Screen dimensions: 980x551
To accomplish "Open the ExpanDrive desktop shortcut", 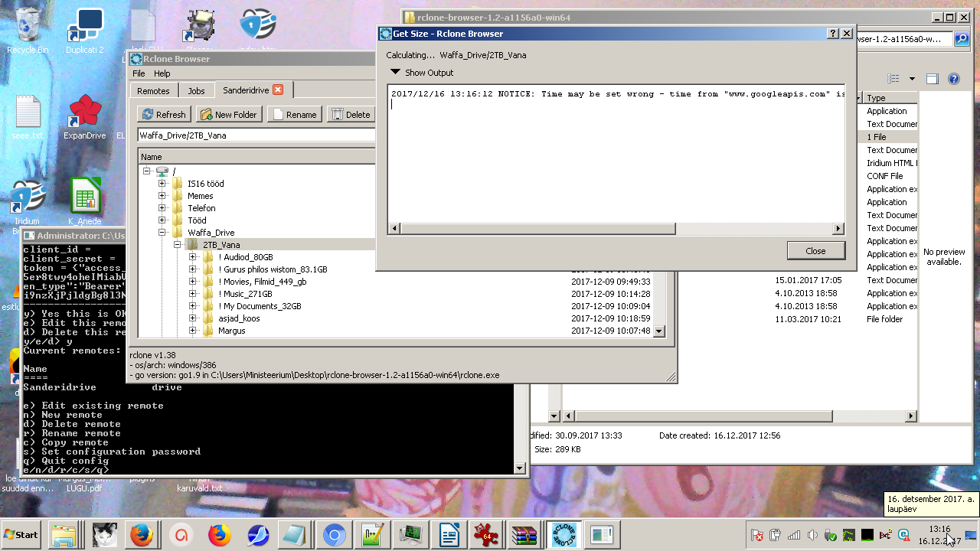I will pyautogui.click(x=84, y=117).
